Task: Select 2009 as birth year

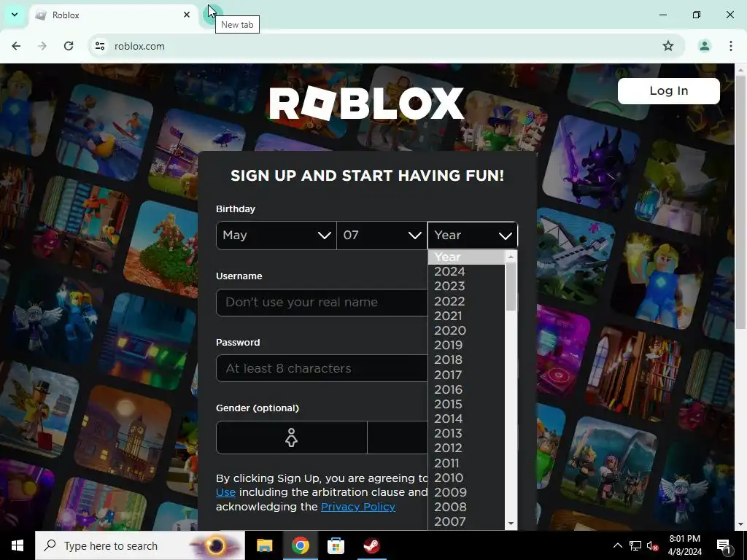Action: coord(466,492)
